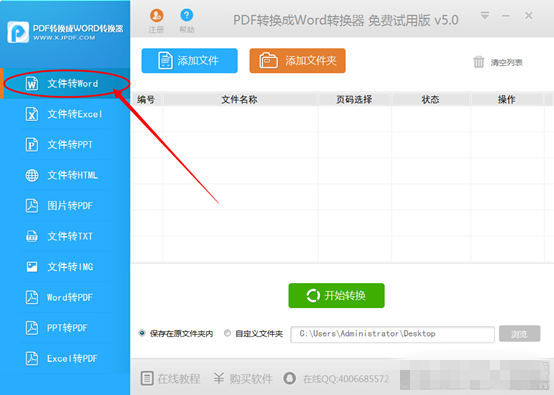Viewport: 554px width, 395px height.
Task: Select the 文件转Excel sidebar item
Action: click(x=65, y=114)
